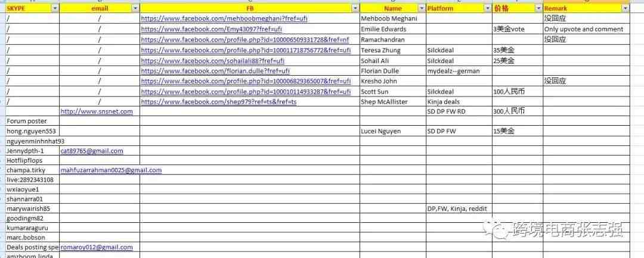This screenshot has width=644, height=258.
Task: Visit the florian.dulle Facebook link
Action: coord(215,71)
